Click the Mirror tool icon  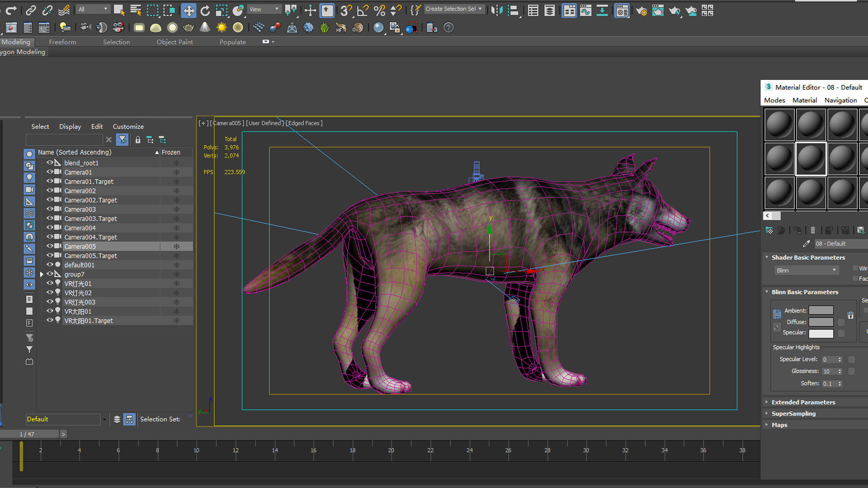point(496,10)
